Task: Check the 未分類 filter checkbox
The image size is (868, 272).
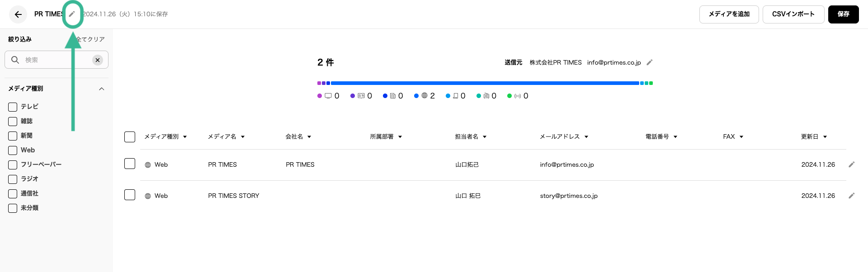Action: coord(13,208)
